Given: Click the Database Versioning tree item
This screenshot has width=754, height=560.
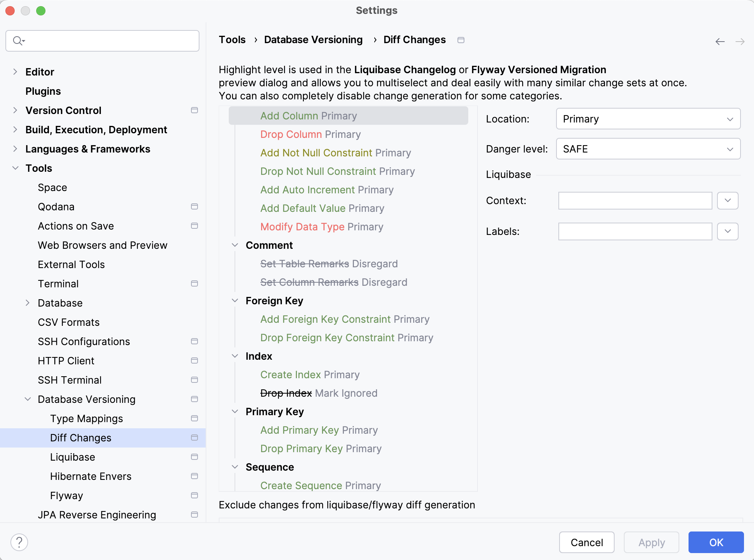Looking at the screenshot, I should 87,399.
